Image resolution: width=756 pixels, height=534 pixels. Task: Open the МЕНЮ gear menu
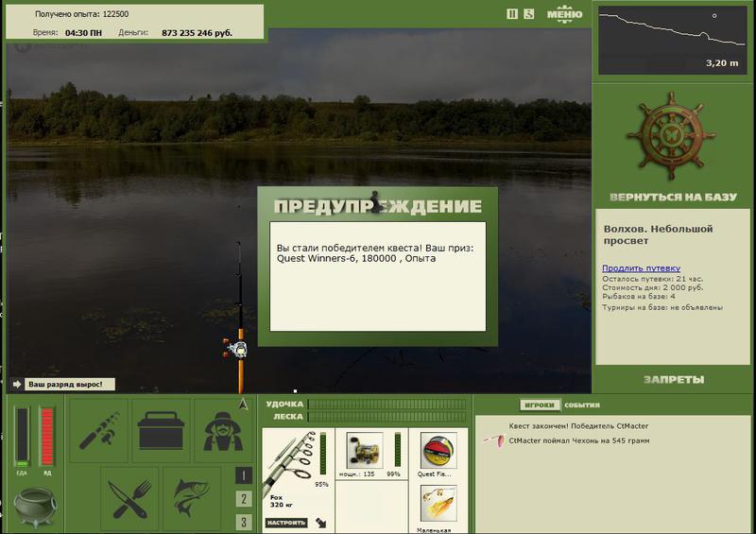point(564,14)
